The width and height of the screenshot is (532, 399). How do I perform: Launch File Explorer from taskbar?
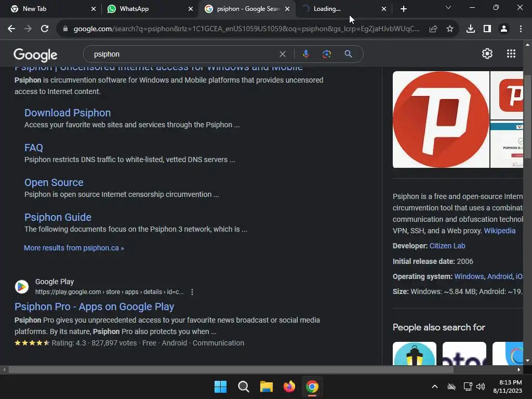[x=267, y=387]
